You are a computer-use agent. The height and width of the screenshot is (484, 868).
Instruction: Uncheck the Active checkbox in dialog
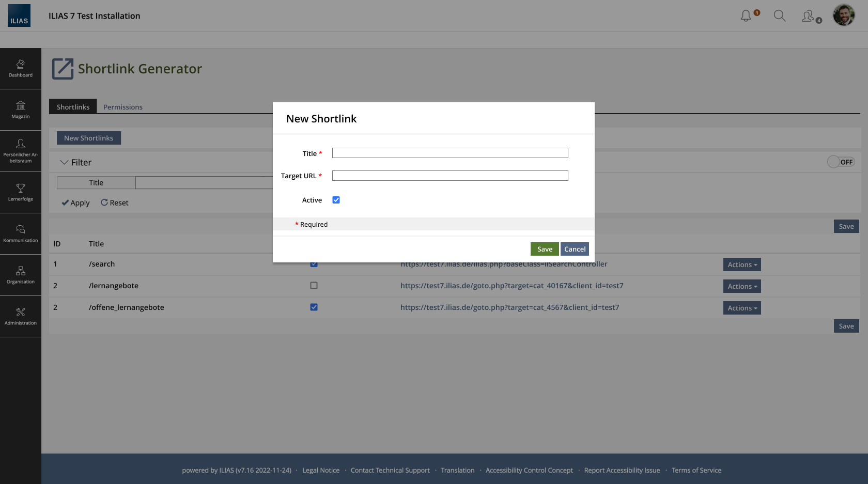pos(336,200)
